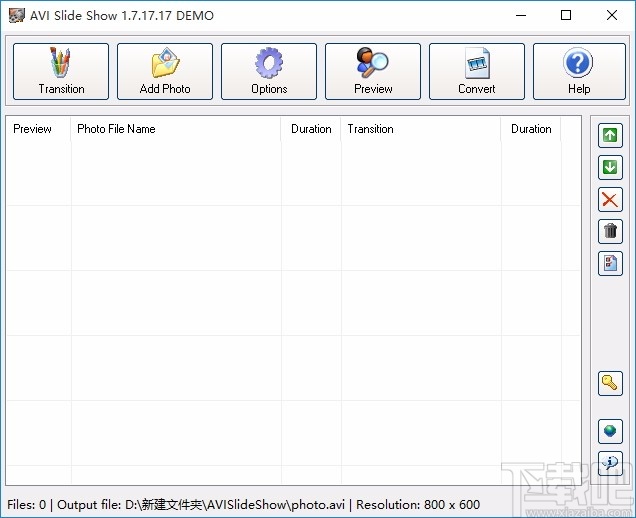Maximize the AVI Slide Show window
This screenshot has width=636, height=518.
coord(566,15)
